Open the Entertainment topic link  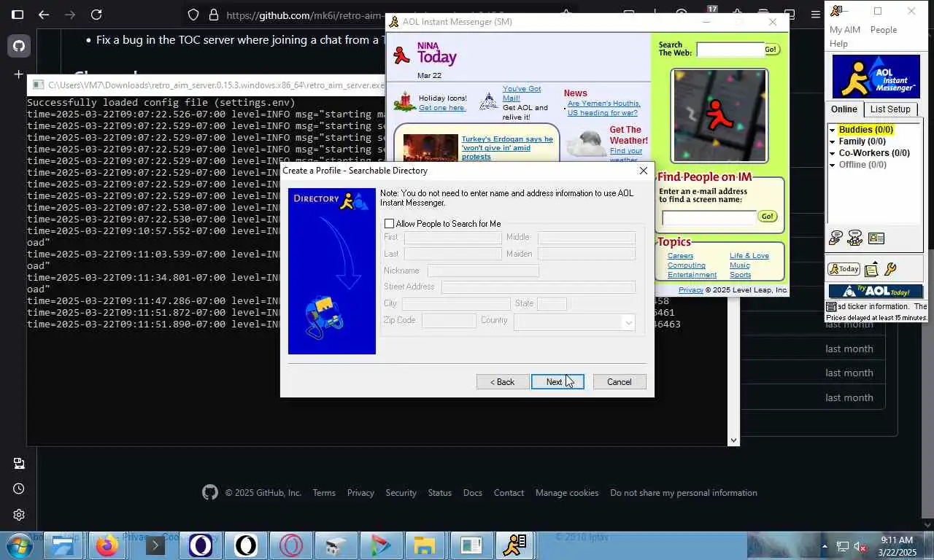[692, 275]
